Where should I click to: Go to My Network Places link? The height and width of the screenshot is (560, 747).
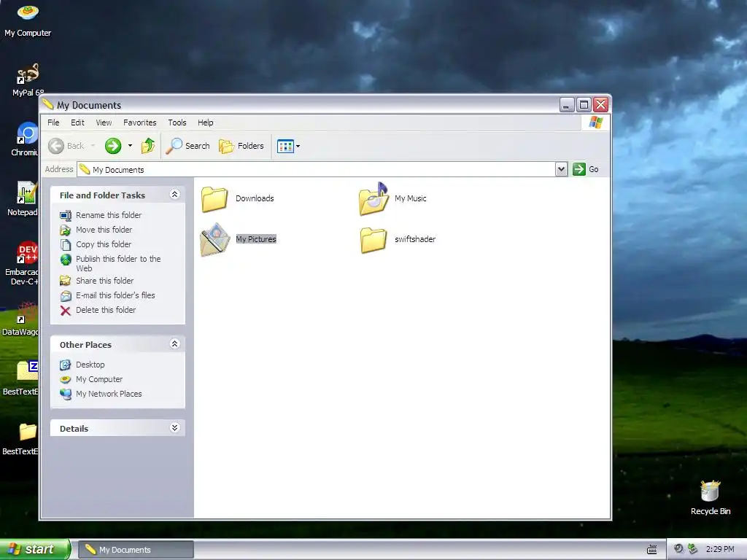click(109, 394)
